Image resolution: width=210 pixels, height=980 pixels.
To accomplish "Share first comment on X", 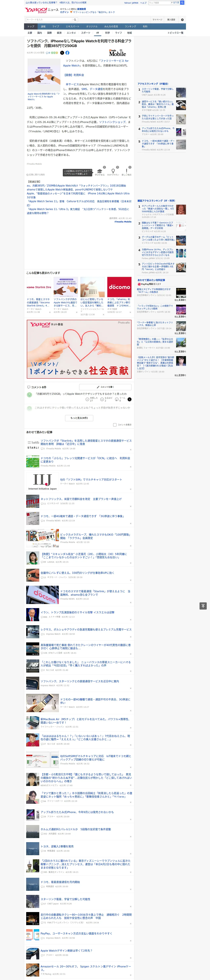I will click(130, 400).
